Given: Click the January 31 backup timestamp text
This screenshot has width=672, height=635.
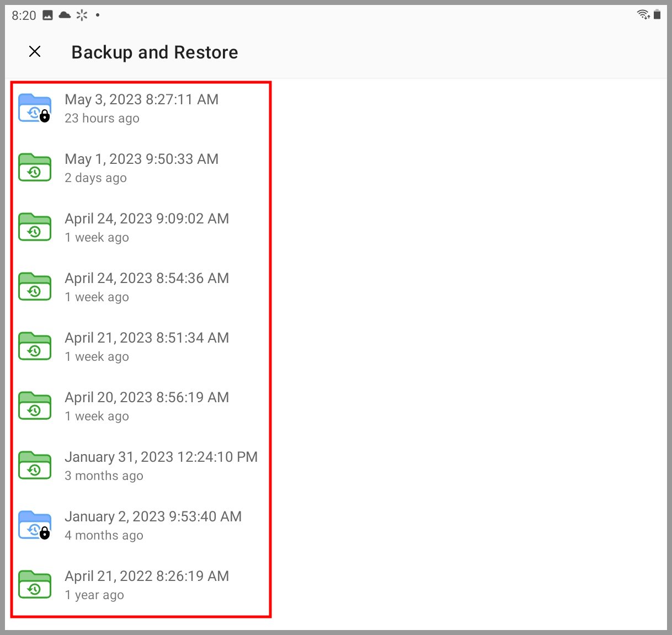Looking at the screenshot, I should coord(161,457).
